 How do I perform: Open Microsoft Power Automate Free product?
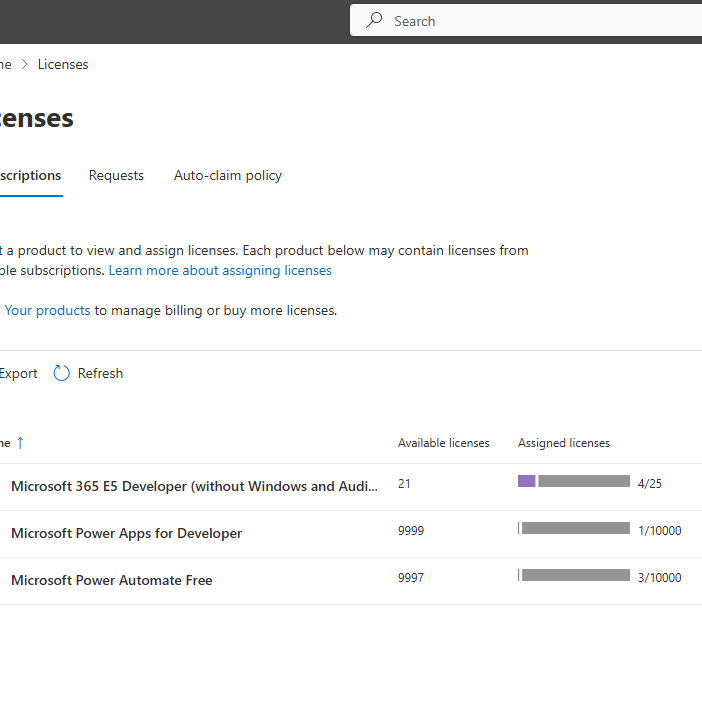(111, 580)
